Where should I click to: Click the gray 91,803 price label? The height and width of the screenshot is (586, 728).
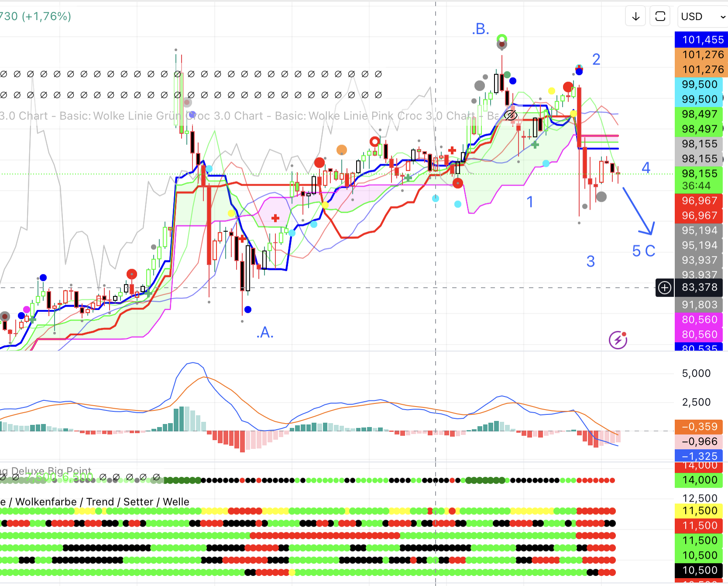point(699,305)
